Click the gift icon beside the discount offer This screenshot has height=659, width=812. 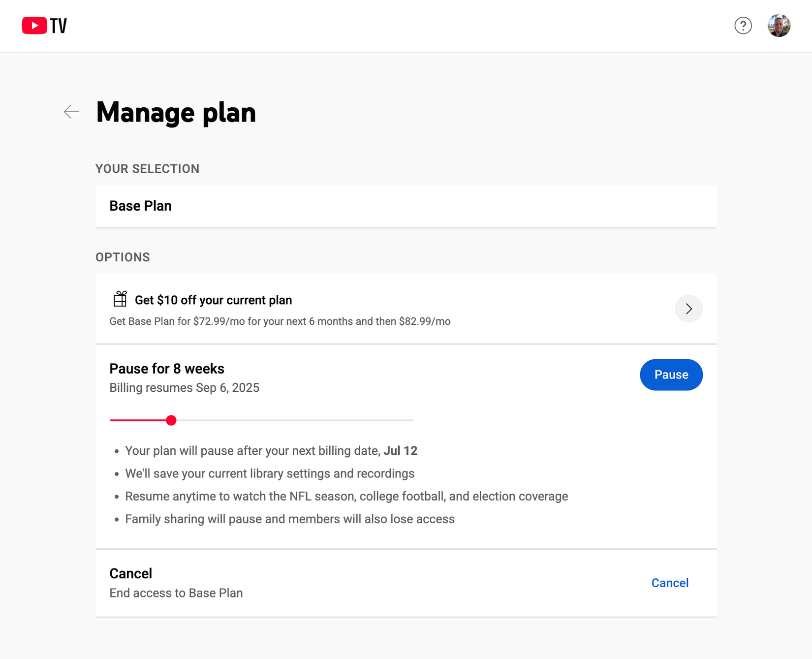click(x=120, y=299)
